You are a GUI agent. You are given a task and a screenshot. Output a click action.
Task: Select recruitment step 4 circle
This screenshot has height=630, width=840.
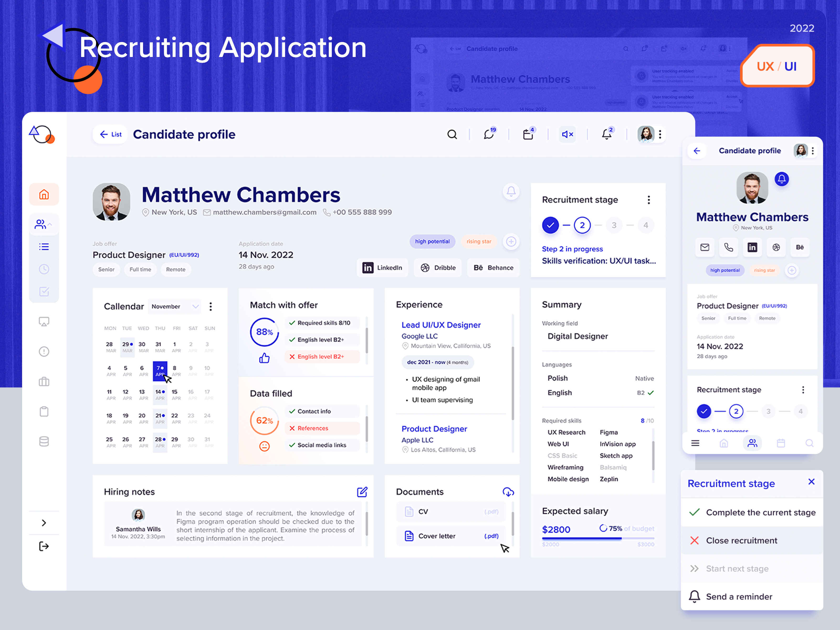(645, 225)
